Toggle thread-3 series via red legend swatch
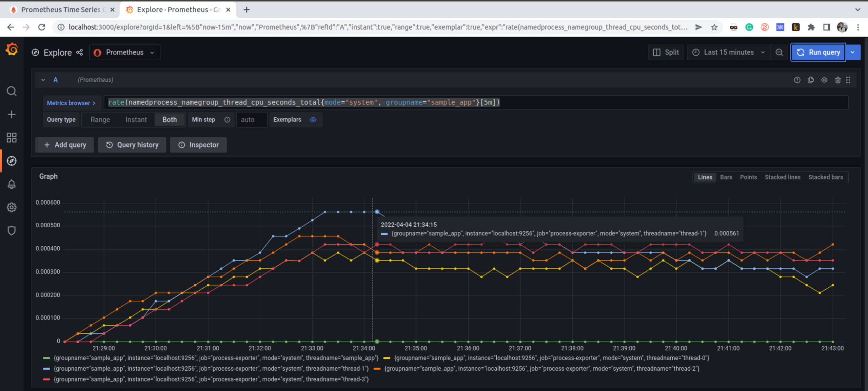This screenshot has width=868, height=391. [46, 379]
